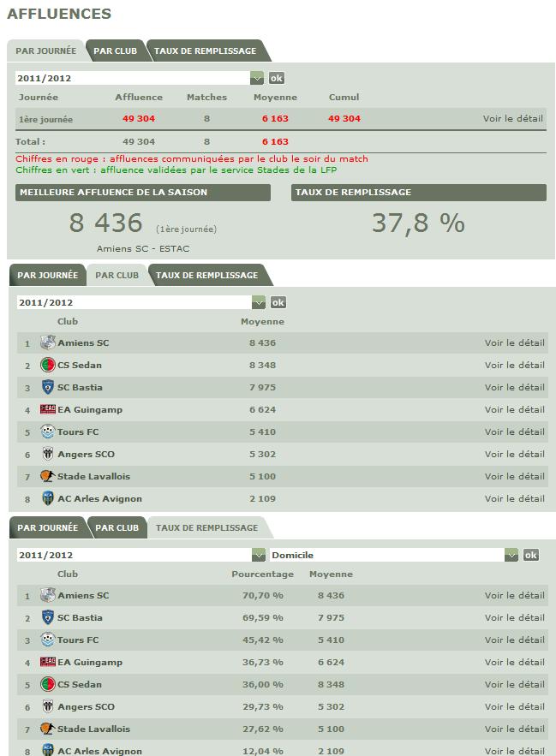Click the Tours FC crest ranked 5th
Viewport: 556px width, 756px height.
click(x=48, y=432)
